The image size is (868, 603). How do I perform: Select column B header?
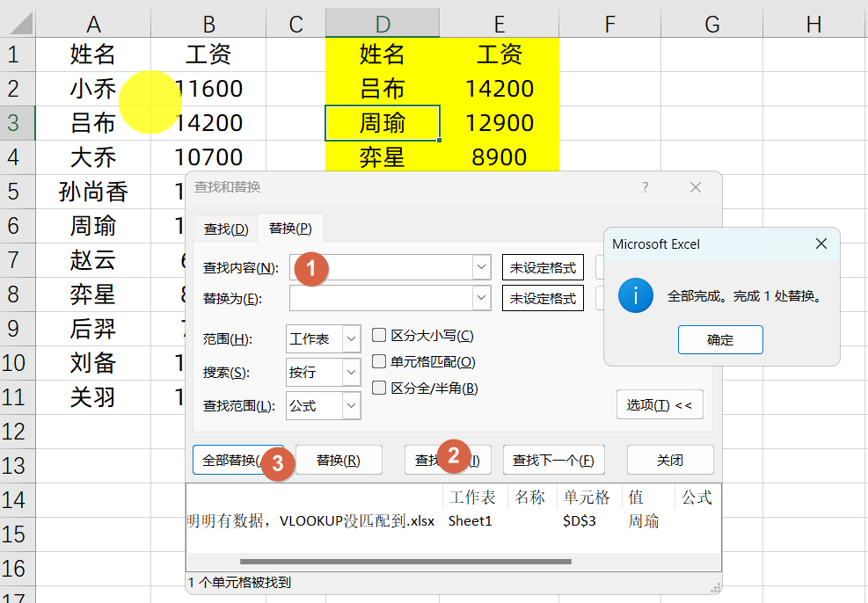[208, 24]
